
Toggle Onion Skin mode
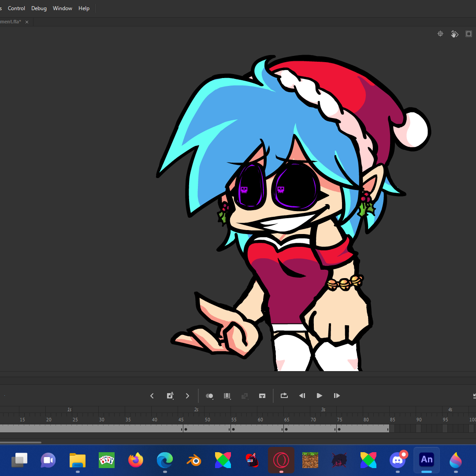209,395
